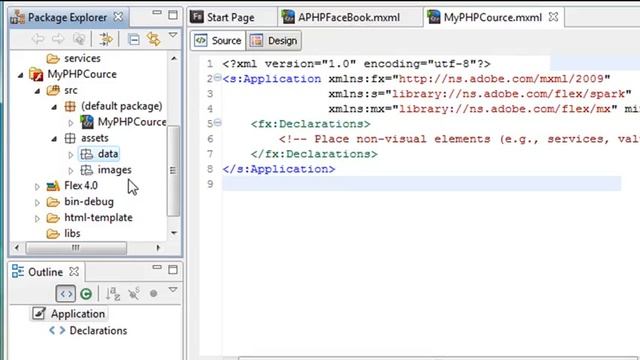Click the empty line 9 in editor
Screen dimensions: 640x360
coord(421,184)
